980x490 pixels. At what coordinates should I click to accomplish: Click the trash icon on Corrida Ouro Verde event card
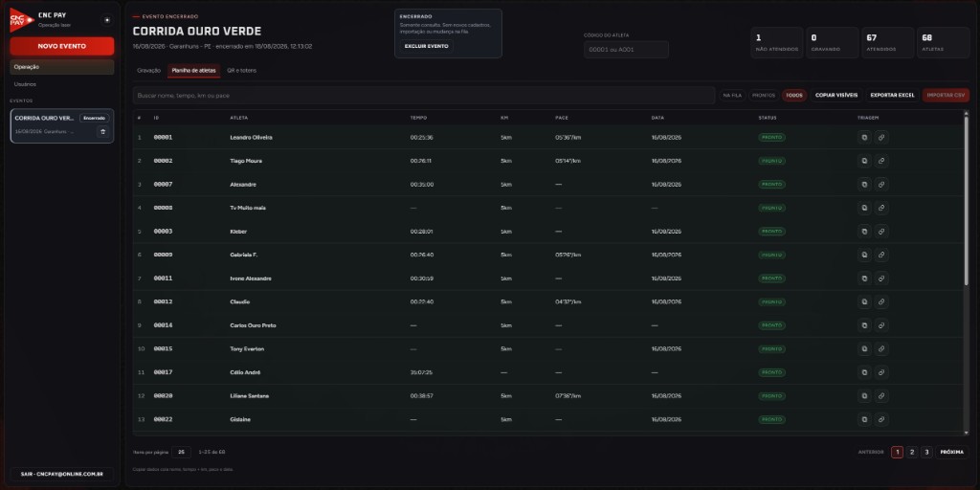(103, 132)
